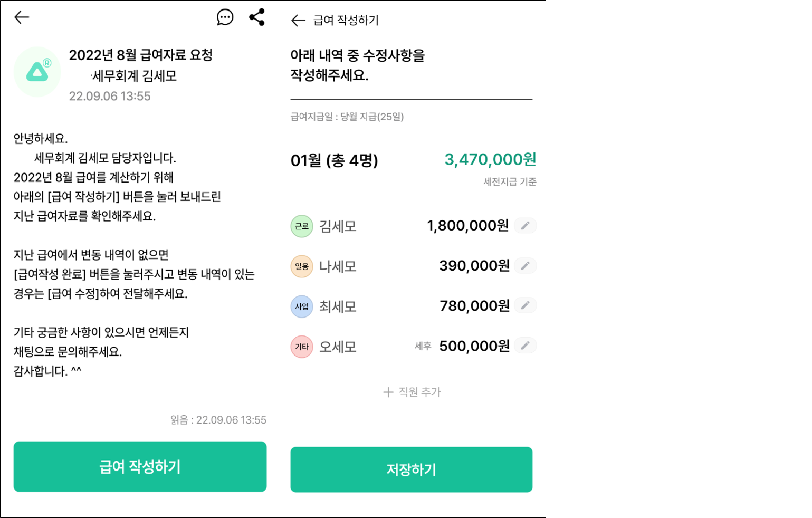This screenshot has height=518, width=812.
Task: Edit 나세모's 390,000원 salary
Action: click(526, 266)
